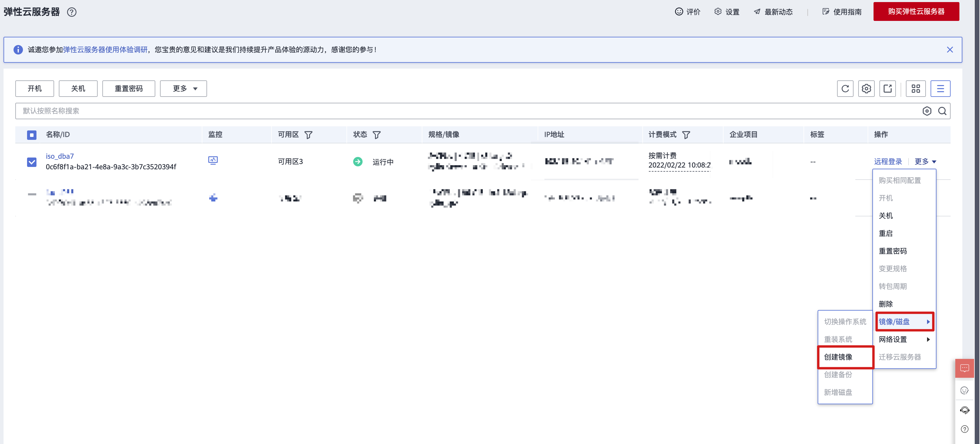
Task: Open 远程登录 for iso_dba7
Action: pyautogui.click(x=888, y=161)
